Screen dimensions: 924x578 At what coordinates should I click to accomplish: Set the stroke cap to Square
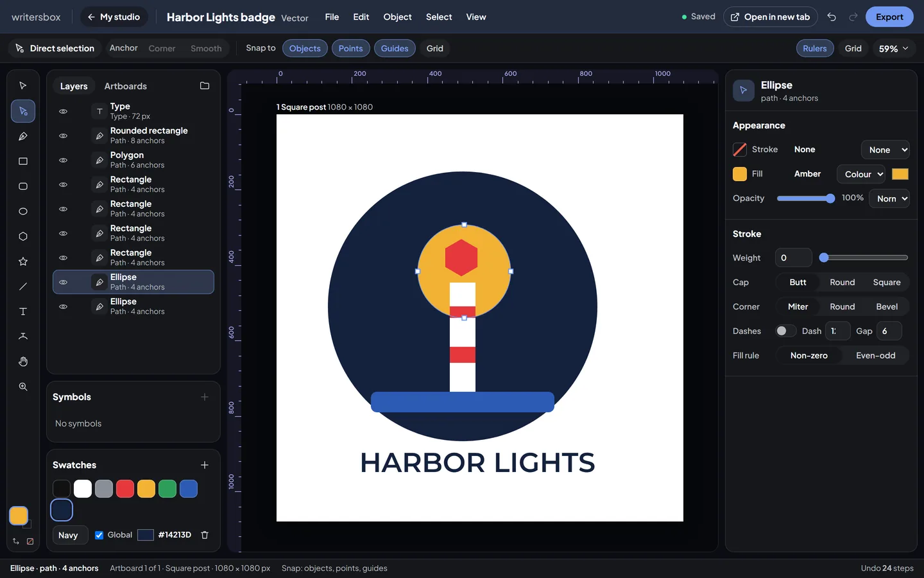pyautogui.click(x=887, y=282)
